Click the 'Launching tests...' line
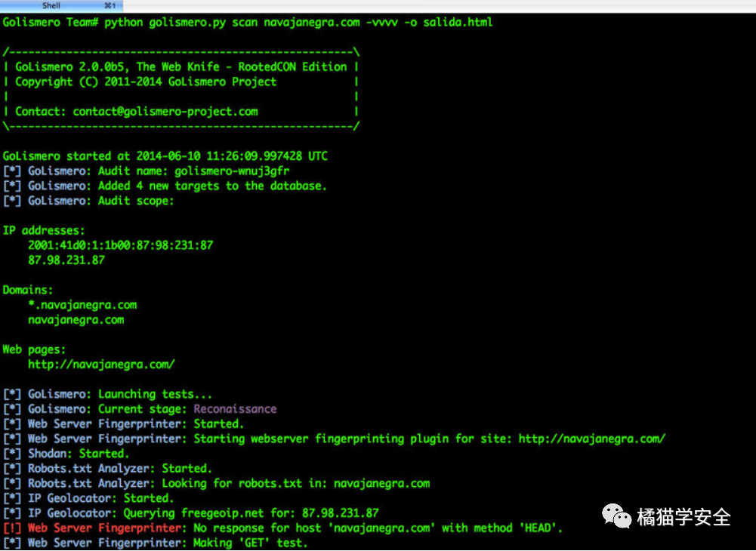756x551 pixels. tap(107, 394)
